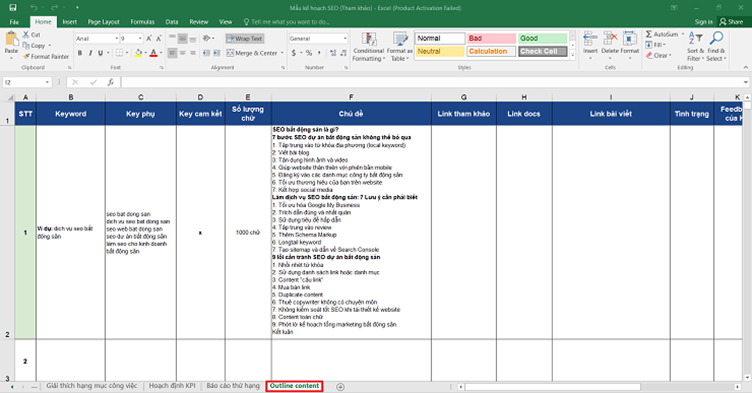Open Fill Color yellow bucket swatch
Screen dimensions: 752x393
[x=138, y=53]
